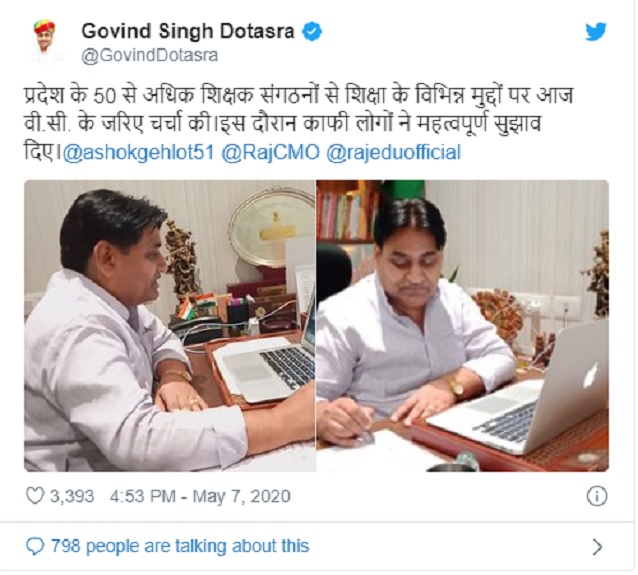Expand conversation with the right chevron arrow
Viewport: 638px width, 575px height.
click(597, 547)
